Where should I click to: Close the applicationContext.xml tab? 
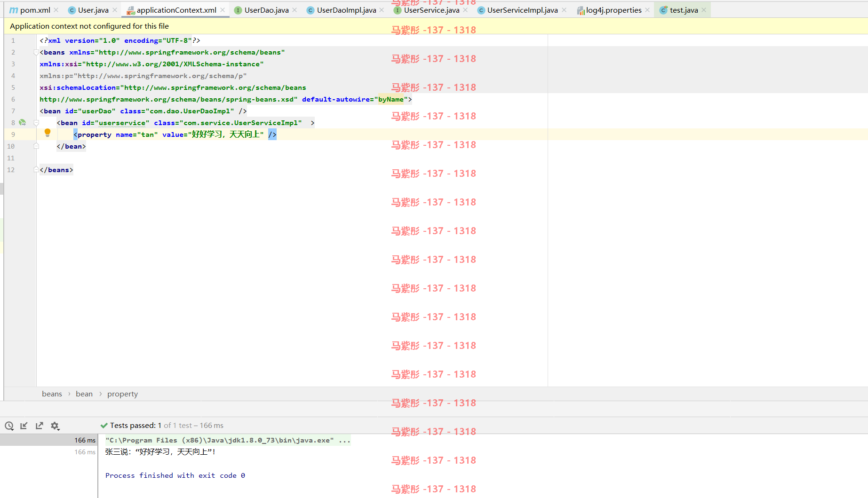pyautogui.click(x=223, y=10)
